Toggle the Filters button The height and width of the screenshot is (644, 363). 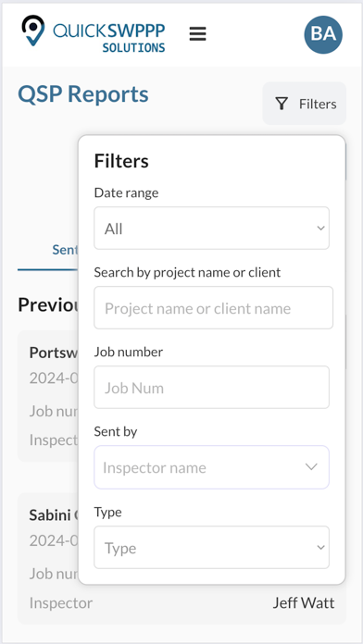click(x=305, y=104)
